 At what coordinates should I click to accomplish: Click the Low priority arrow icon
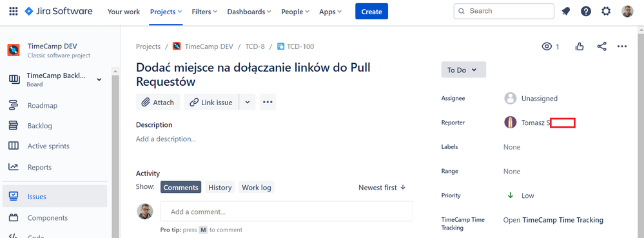(x=511, y=195)
